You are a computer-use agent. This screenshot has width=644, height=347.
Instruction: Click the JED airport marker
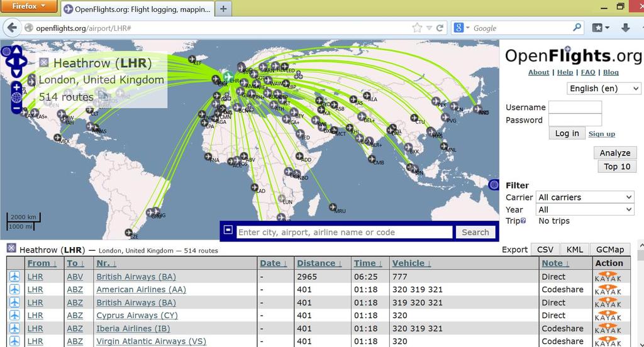(300, 134)
